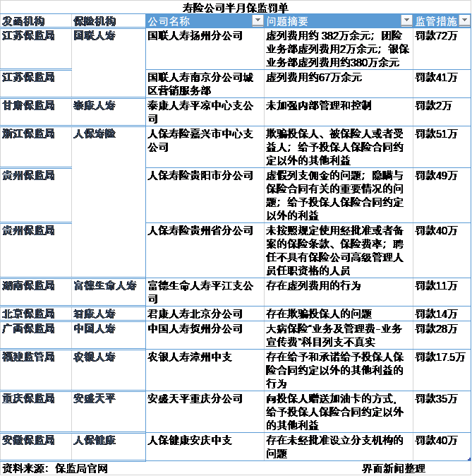Select the 甘肃保监局 cell
The image size is (472, 476).
click(36, 112)
